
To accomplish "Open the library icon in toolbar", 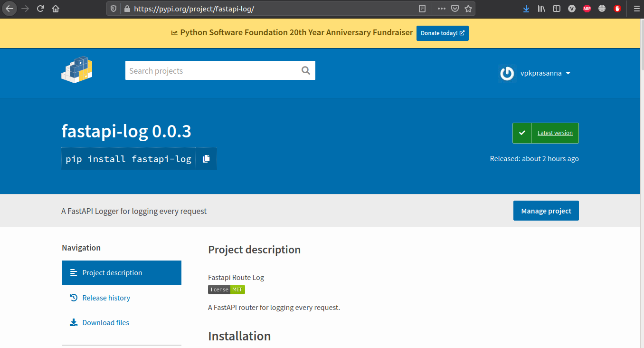I will click(x=541, y=9).
